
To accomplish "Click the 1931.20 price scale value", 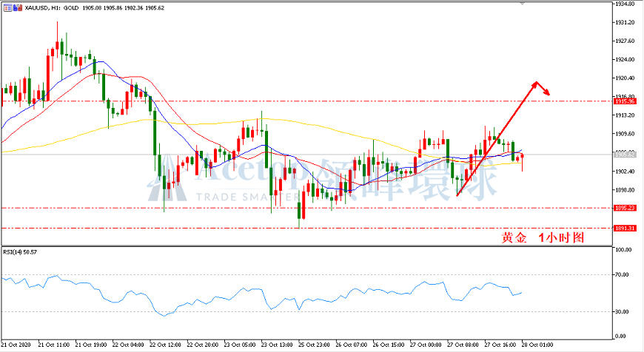I will pos(625,22).
